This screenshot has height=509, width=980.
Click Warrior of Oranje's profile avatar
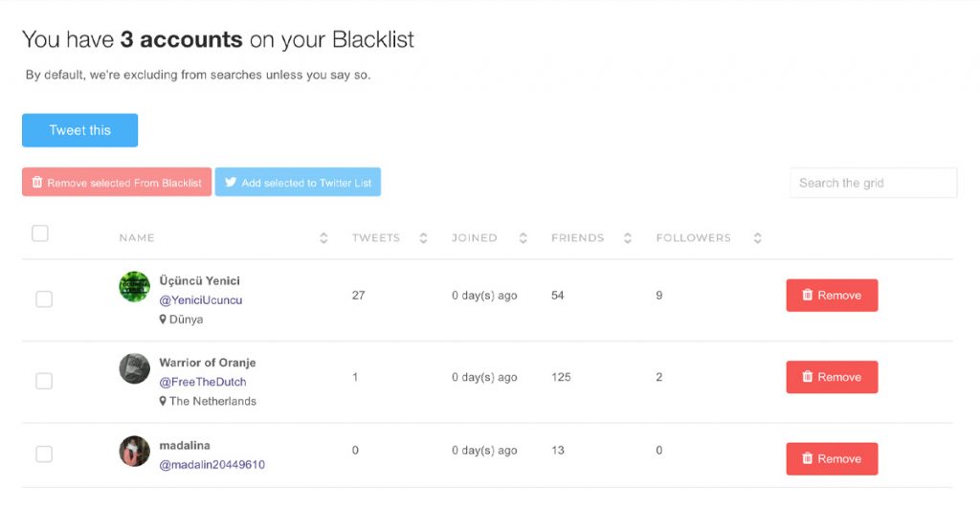(x=134, y=368)
